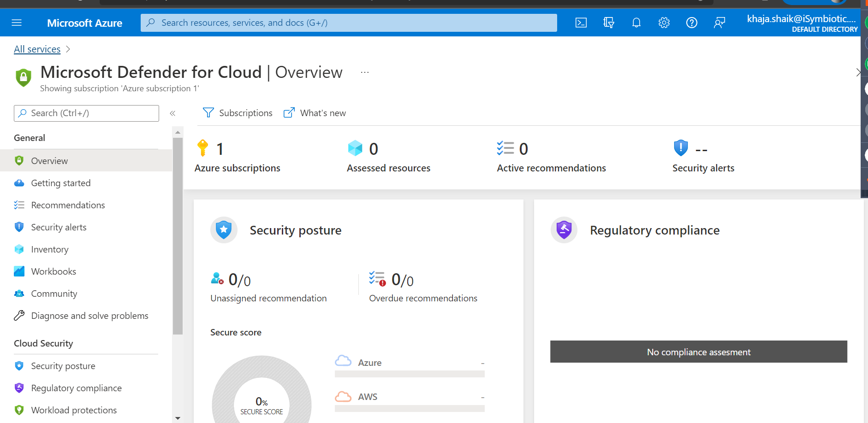Click the Unassigned recommendation person icon
The width and height of the screenshot is (868, 423).
pos(217,278)
